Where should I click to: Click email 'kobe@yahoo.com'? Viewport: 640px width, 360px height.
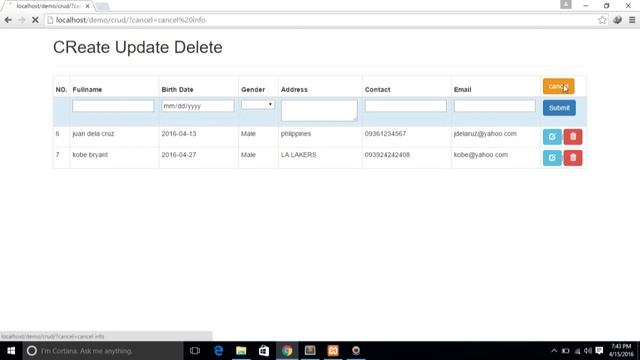480,155
